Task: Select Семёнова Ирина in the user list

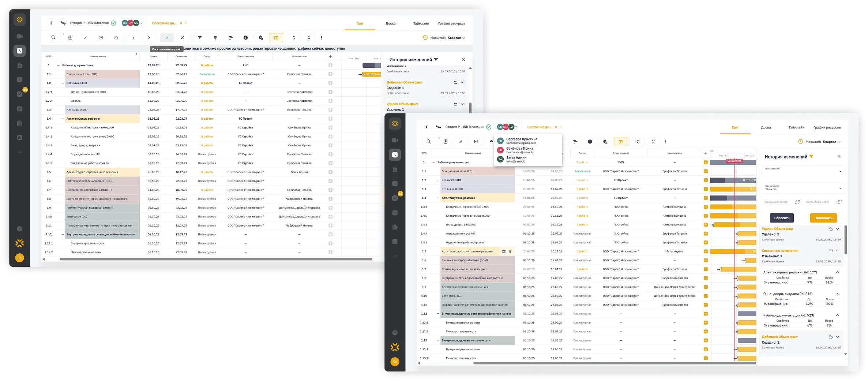Action: click(x=519, y=150)
